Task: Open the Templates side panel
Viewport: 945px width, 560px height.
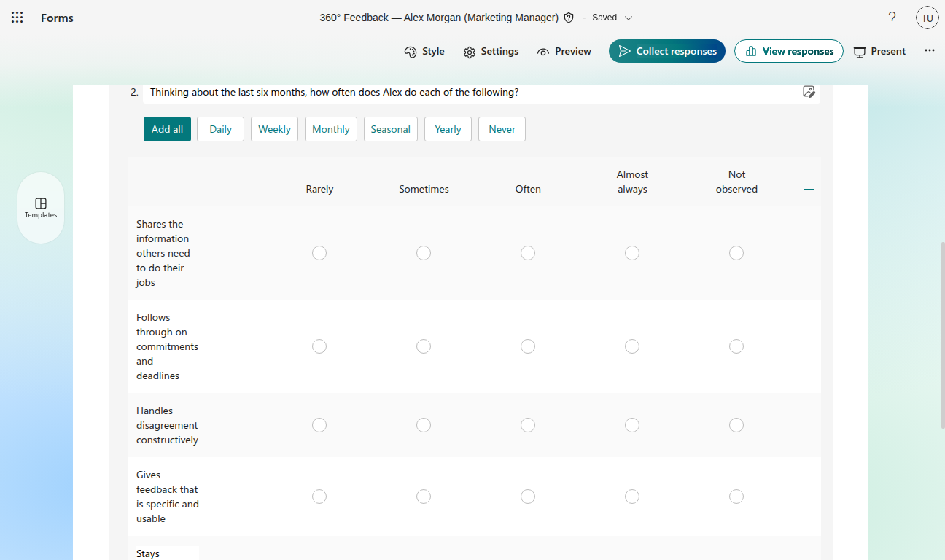Action: point(41,208)
